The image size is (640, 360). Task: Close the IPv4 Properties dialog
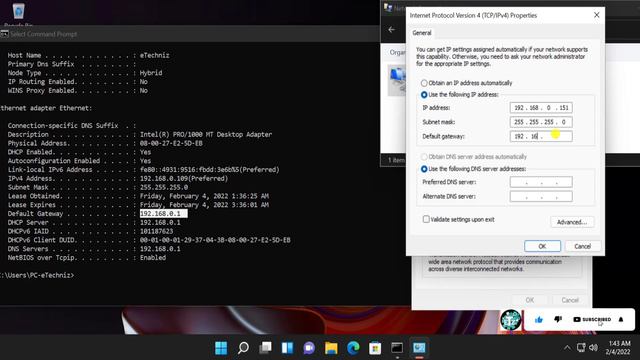(596, 15)
